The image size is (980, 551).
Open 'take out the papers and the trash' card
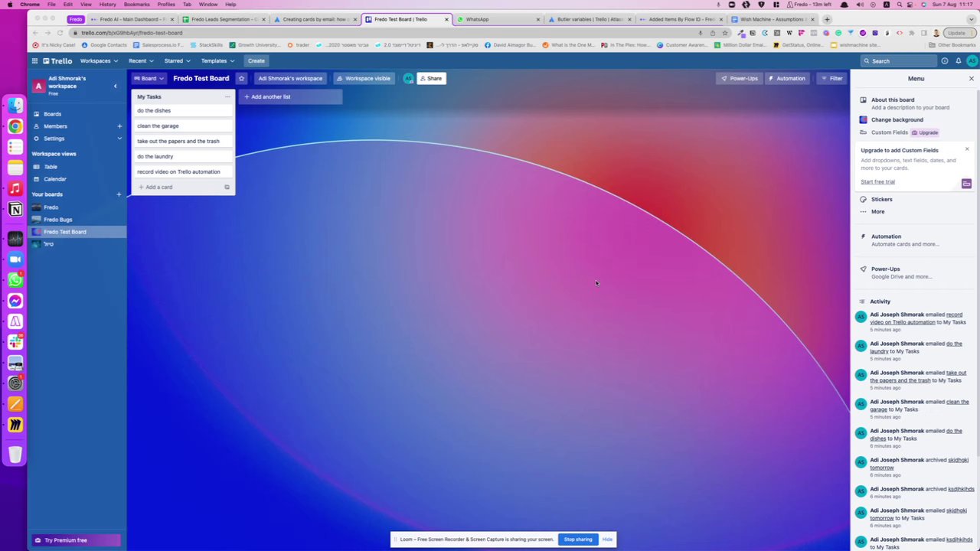[x=183, y=141]
